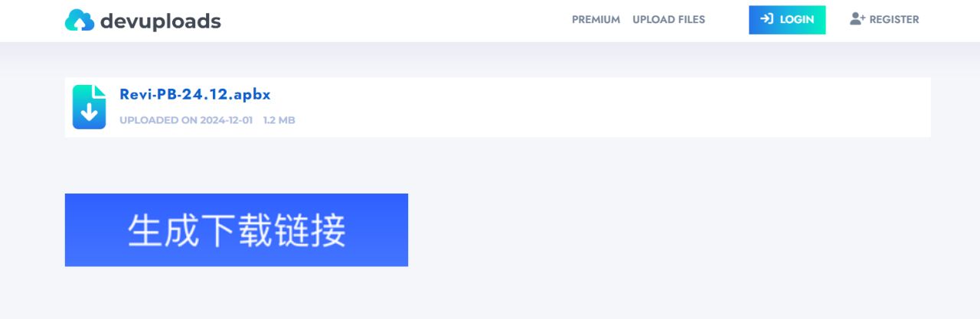980x319 pixels.
Task: Click the add-user icon beside REGISTER
Action: pyautogui.click(x=857, y=19)
